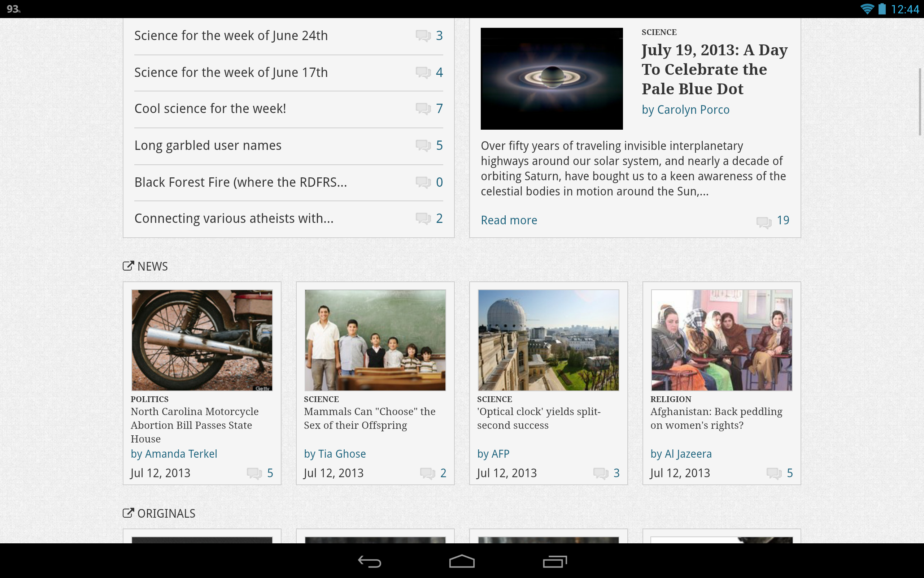The width and height of the screenshot is (924, 578).
Task: Open 'Cool science for the week!' discussion
Action: [x=210, y=109]
